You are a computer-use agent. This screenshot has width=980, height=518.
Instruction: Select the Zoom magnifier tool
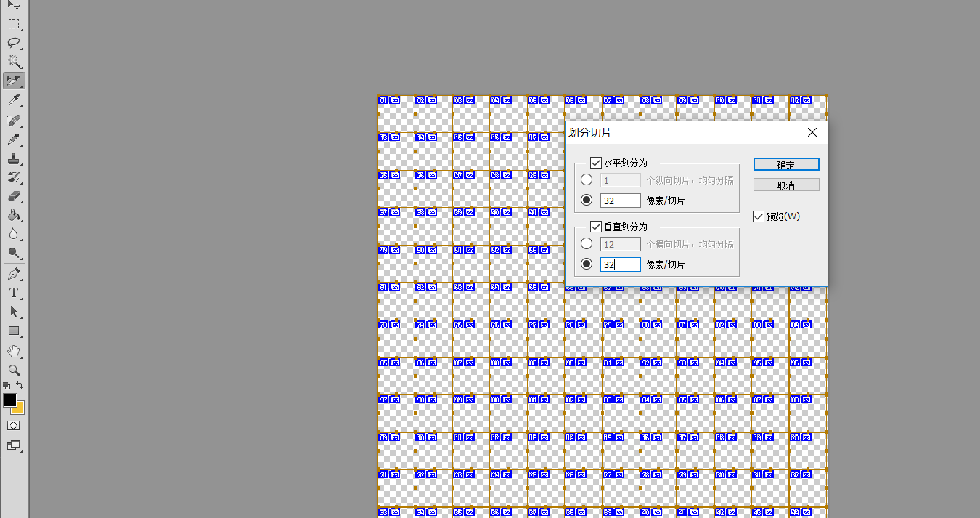click(x=14, y=370)
